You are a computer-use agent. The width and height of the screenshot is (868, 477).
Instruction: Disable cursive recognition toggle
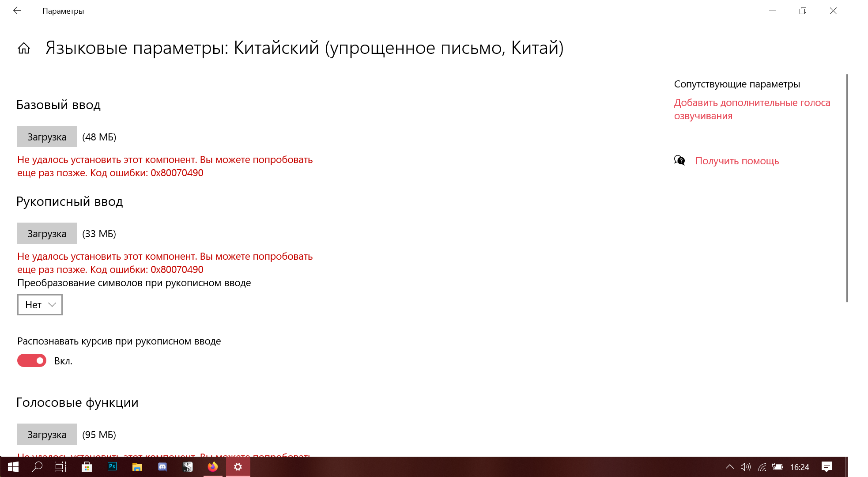[x=32, y=361]
